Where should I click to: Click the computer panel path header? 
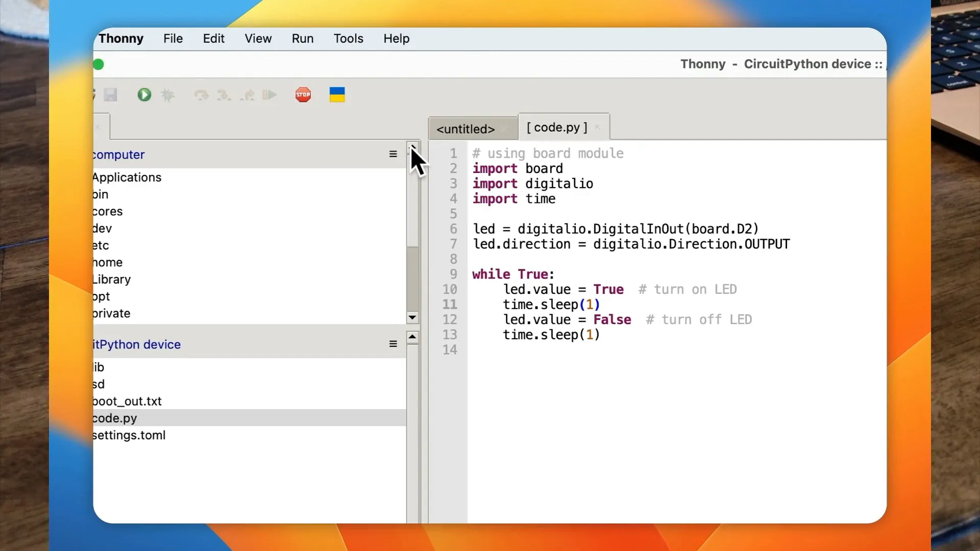pos(119,155)
